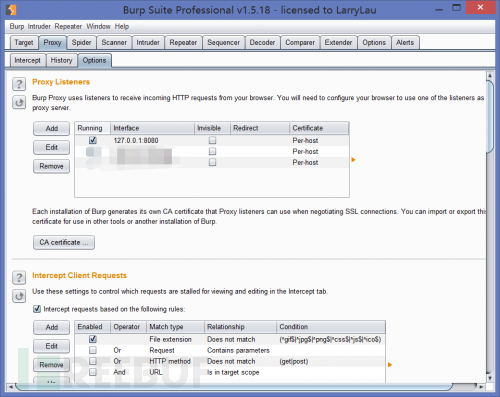Open help for Intercept Client Requests

(19, 277)
